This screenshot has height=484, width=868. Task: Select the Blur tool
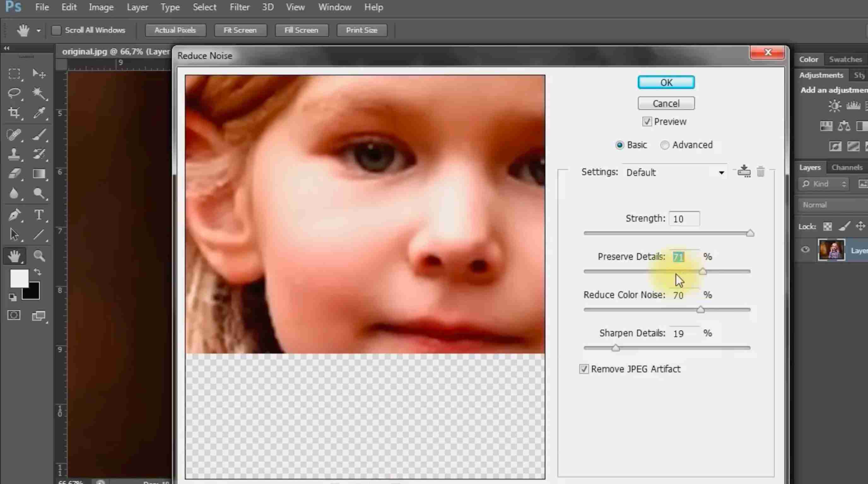coord(14,193)
